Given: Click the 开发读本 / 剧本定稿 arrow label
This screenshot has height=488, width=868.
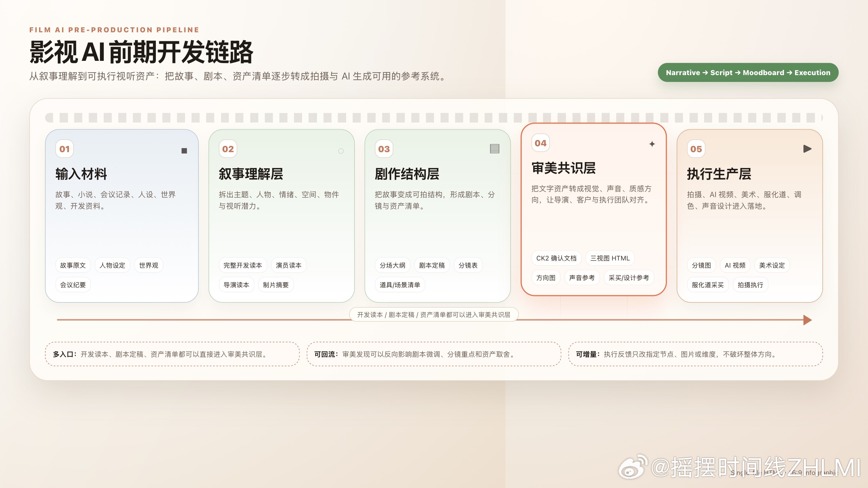Looking at the screenshot, I should click(434, 314).
